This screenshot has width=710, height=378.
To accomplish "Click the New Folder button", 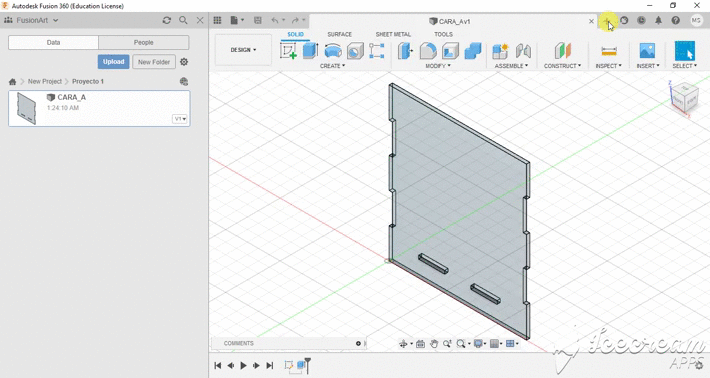I will [x=154, y=62].
